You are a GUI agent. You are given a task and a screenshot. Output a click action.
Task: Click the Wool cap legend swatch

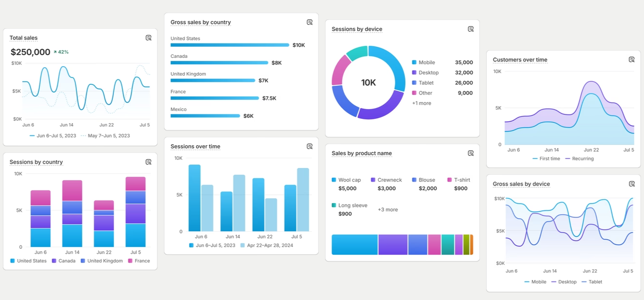click(334, 180)
